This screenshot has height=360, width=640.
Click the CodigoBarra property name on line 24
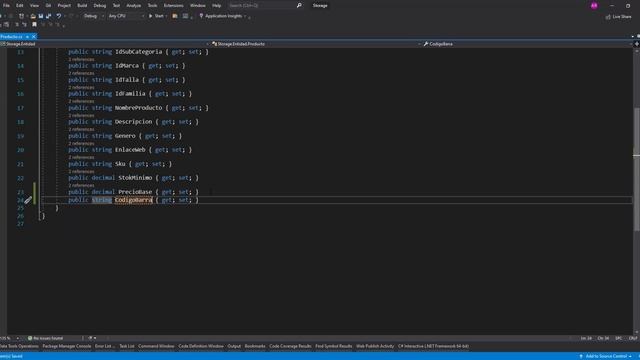133,200
